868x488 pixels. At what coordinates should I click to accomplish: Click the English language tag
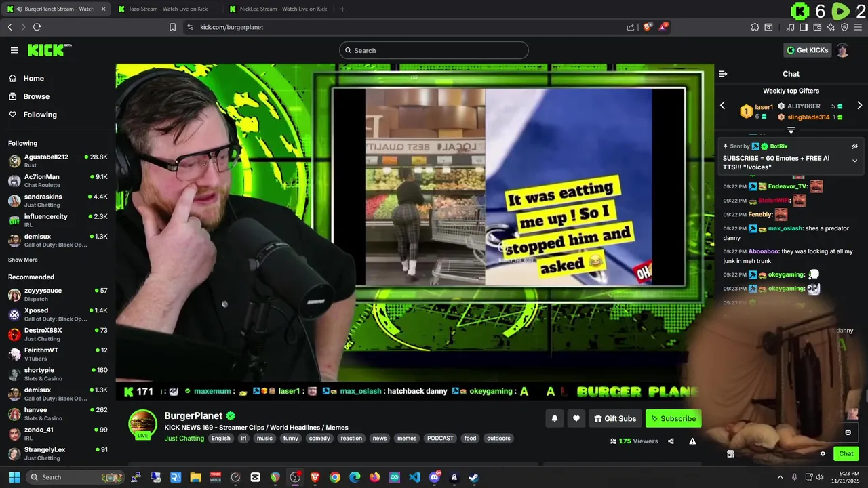(x=220, y=439)
